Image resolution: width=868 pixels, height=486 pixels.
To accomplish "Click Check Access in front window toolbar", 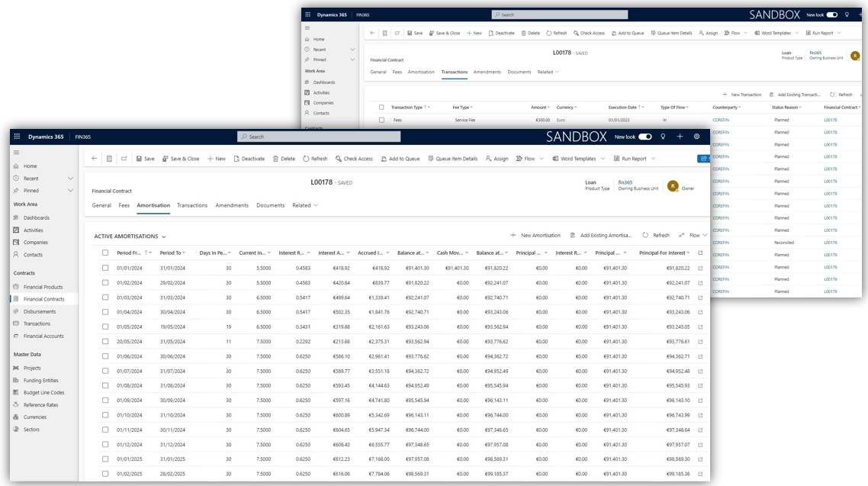I will coord(354,159).
